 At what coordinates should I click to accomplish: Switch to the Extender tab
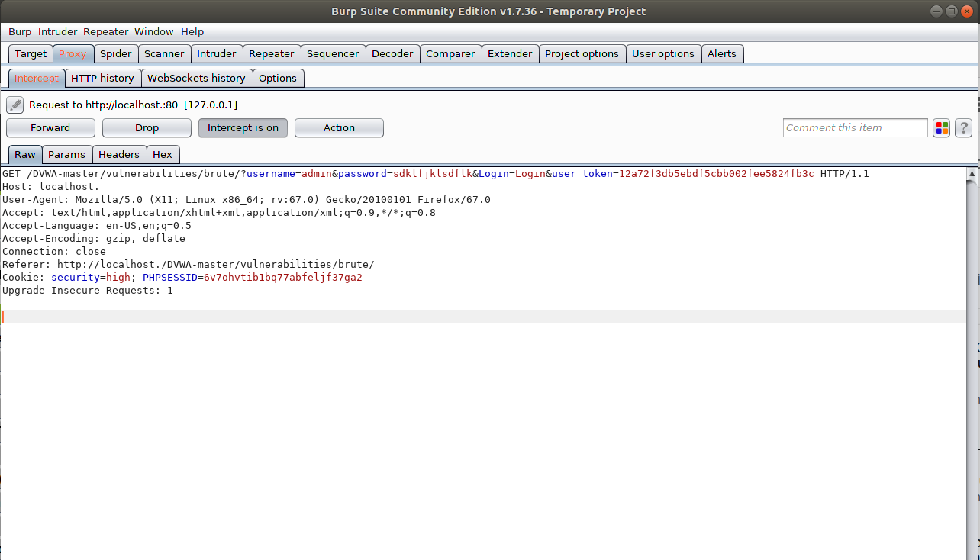pyautogui.click(x=510, y=53)
